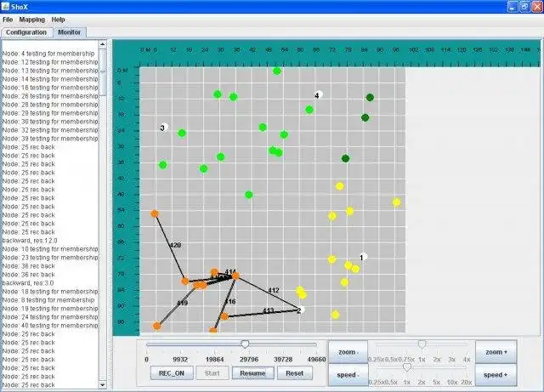
Task: Switch to the Configuration tab
Action: click(26, 32)
